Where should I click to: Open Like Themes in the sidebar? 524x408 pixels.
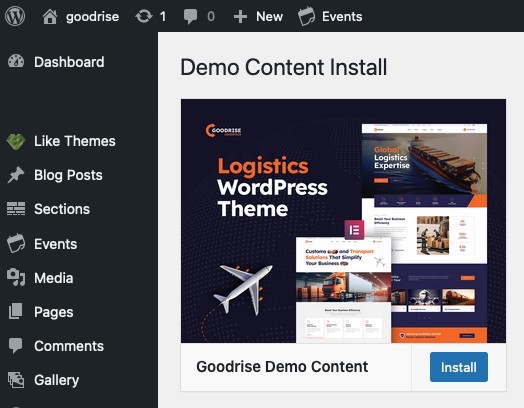(75, 141)
